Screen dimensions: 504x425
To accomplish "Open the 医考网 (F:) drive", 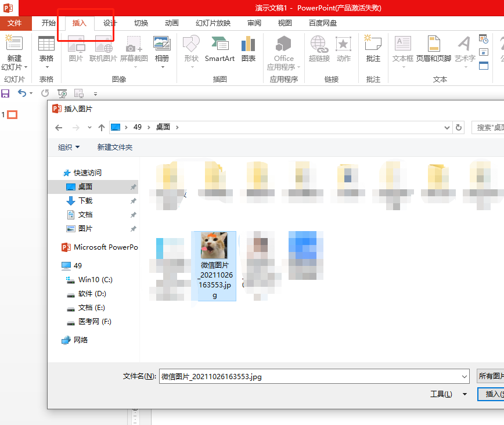I will (x=89, y=322).
